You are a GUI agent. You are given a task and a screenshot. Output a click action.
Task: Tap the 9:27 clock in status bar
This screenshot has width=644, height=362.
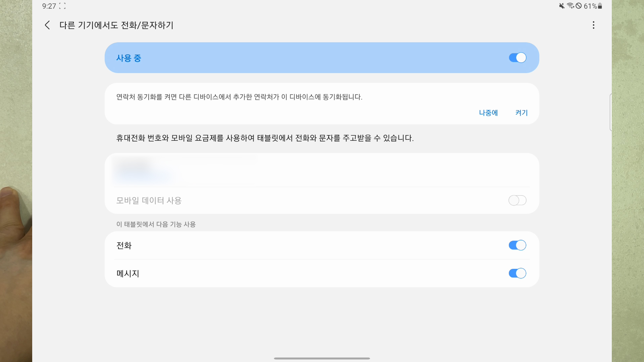[x=49, y=6]
